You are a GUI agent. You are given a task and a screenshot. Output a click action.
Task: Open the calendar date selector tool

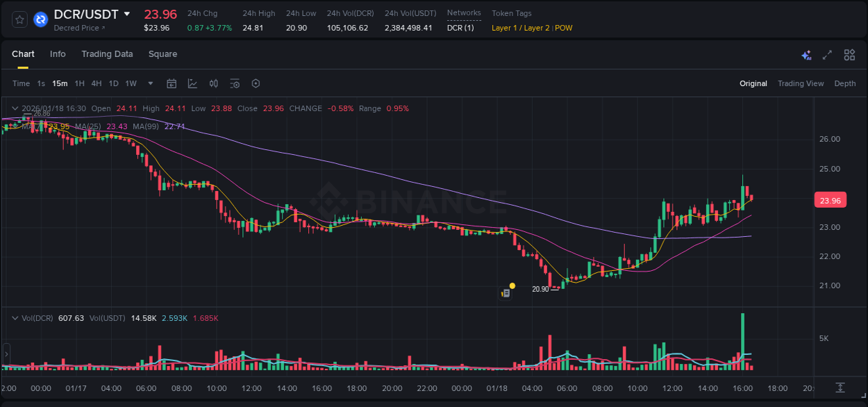[172, 83]
